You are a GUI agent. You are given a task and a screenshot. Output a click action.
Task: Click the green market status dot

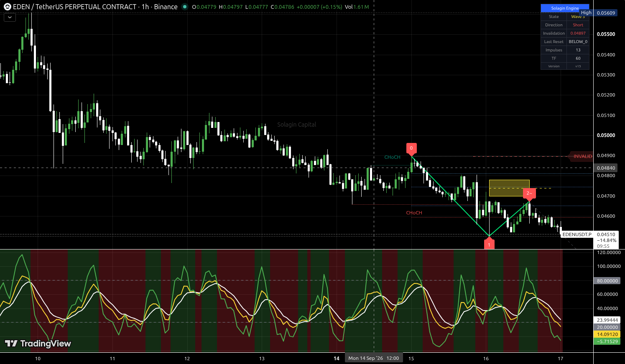185,7
